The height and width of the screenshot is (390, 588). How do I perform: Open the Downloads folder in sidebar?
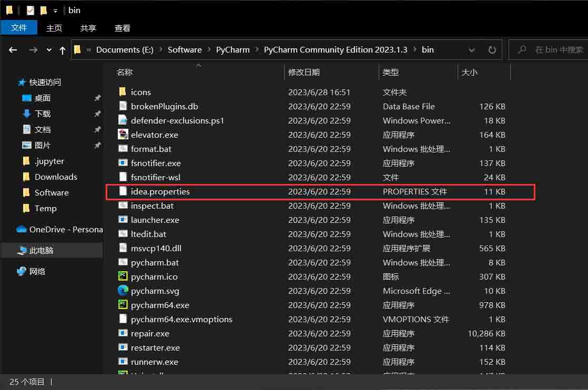[50, 177]
